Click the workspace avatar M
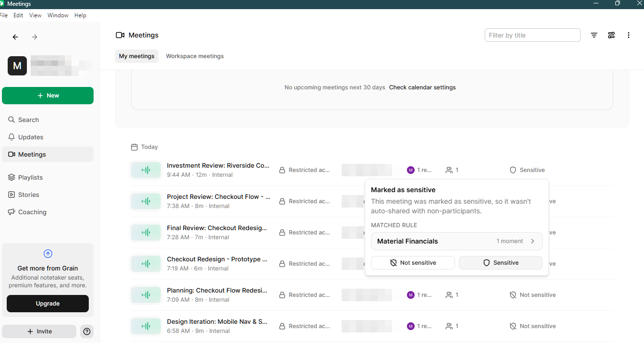 pos(17,66)
